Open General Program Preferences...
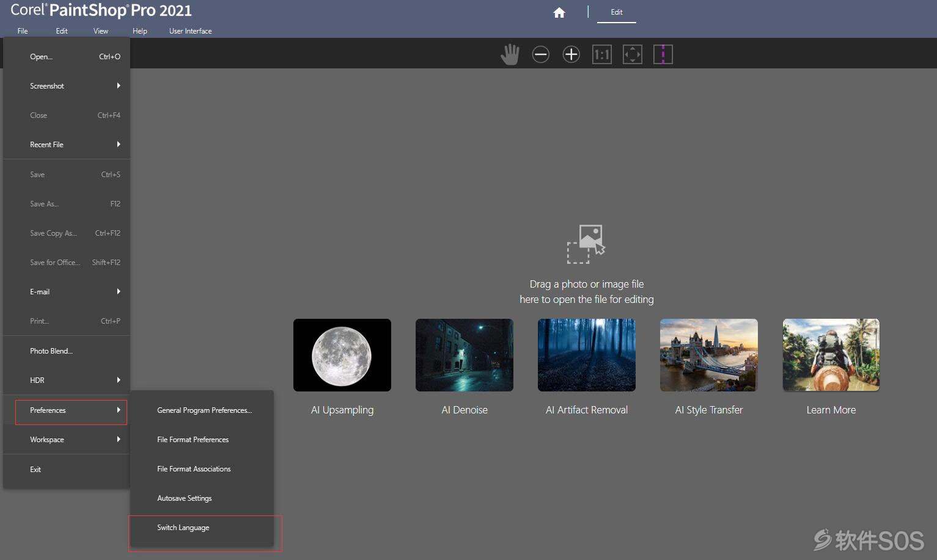Viewport: 937px width, 560px height. coord(202,410)
